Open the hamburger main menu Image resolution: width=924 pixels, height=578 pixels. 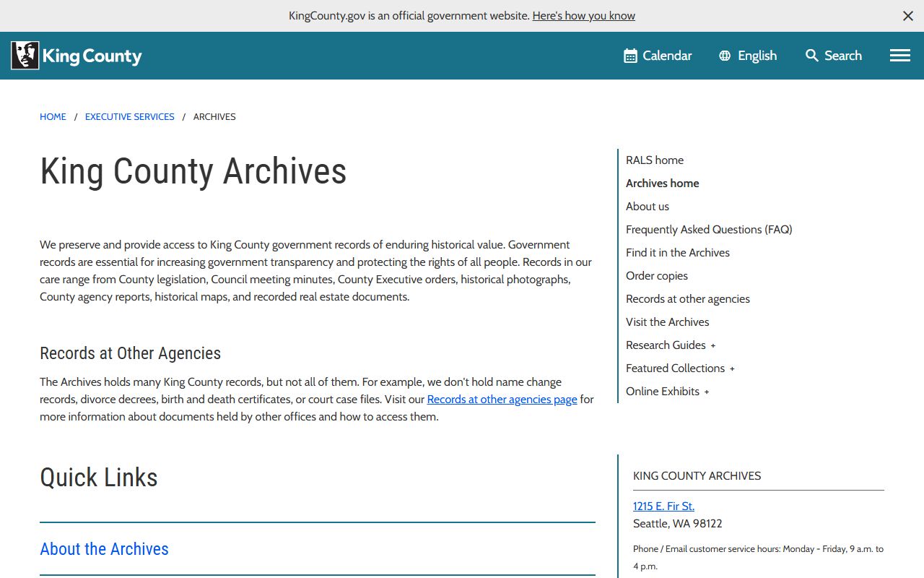point(899,56)
